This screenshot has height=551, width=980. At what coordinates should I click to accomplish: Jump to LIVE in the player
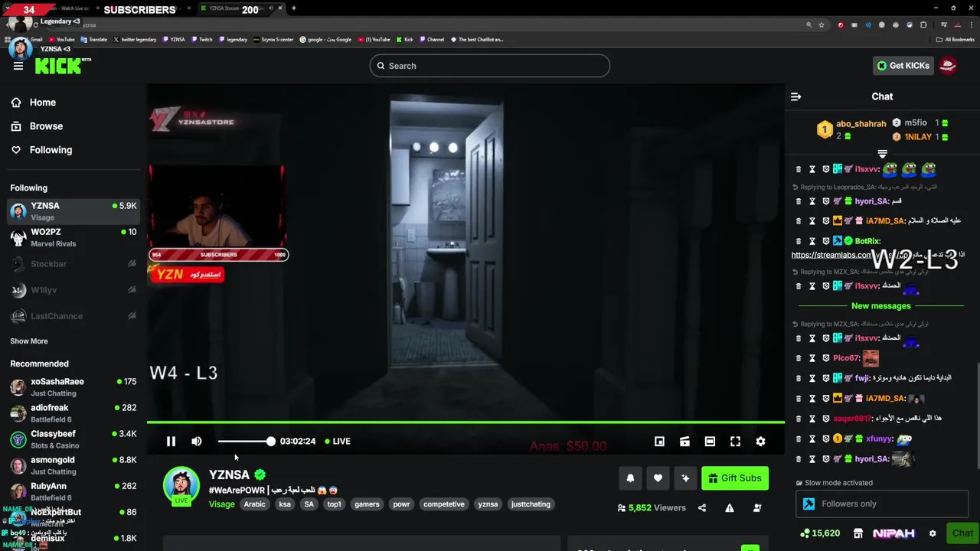(338, 442)
